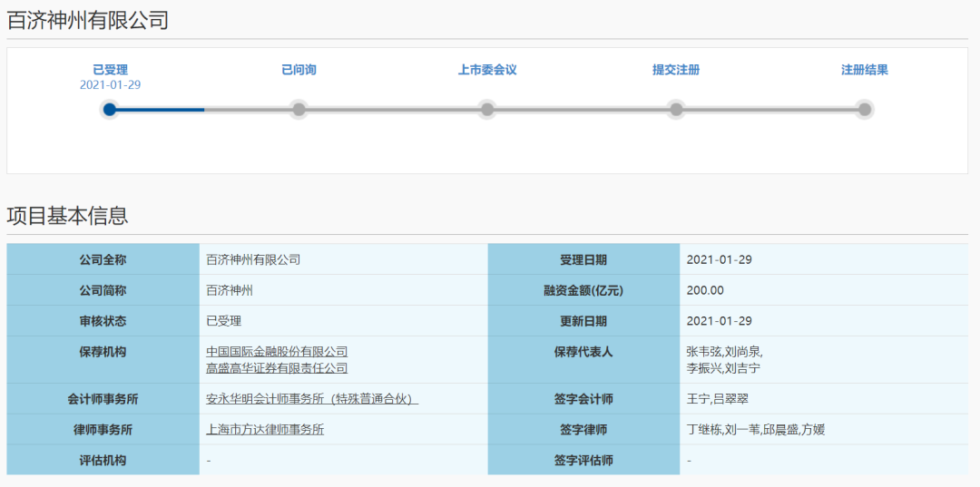
Task: Click the 律师事务所 label cell
Action: (103, 430)
